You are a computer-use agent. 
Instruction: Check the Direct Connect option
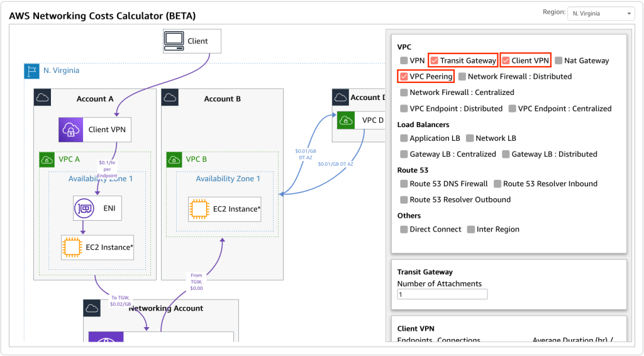pyautogui.click(x=404, y=229)
